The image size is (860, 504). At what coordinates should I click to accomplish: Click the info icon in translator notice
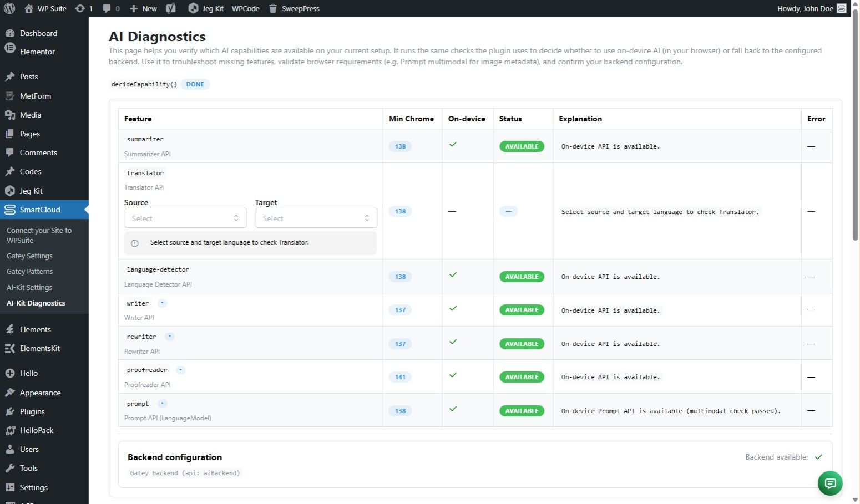(135, 243)
